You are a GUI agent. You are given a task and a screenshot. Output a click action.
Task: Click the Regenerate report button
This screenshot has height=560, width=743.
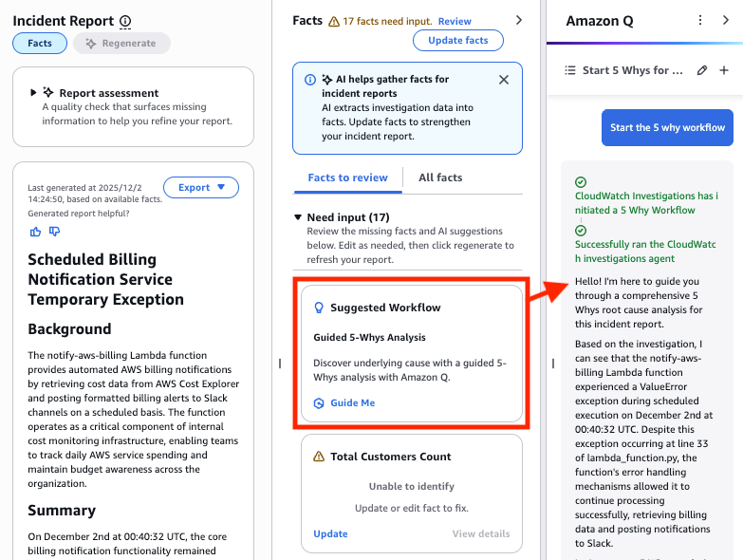point(121,43)
